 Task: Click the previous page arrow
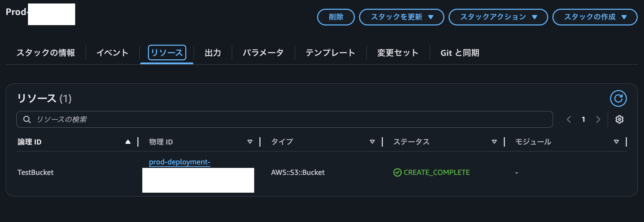click(569, 119)
